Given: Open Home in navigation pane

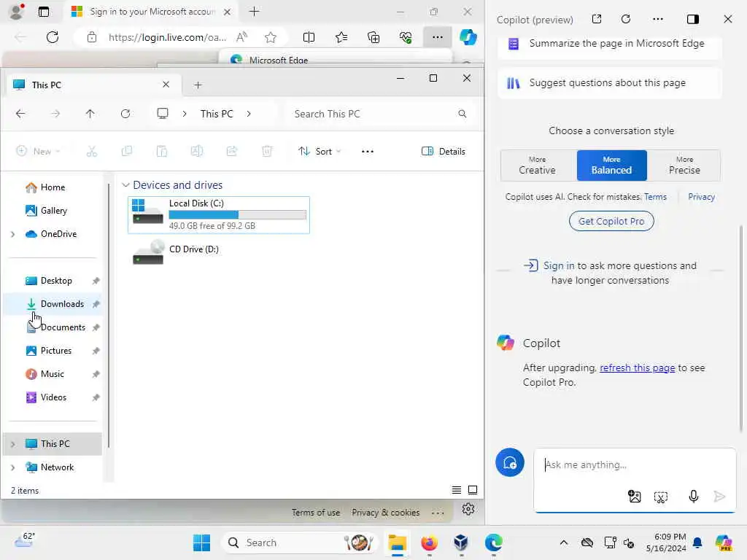Looking at the screenshot, I should [x=53, y=187].
